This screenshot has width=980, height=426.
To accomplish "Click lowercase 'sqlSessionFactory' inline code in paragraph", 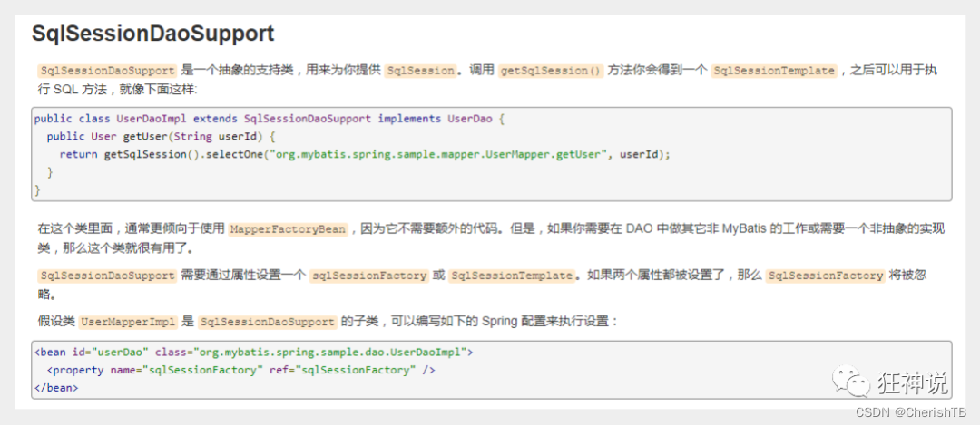I will (x=368, y=276).
